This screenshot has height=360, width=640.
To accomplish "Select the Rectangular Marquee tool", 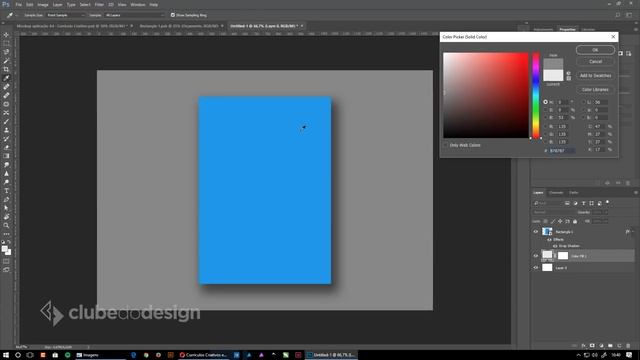I will pos(6,44).
